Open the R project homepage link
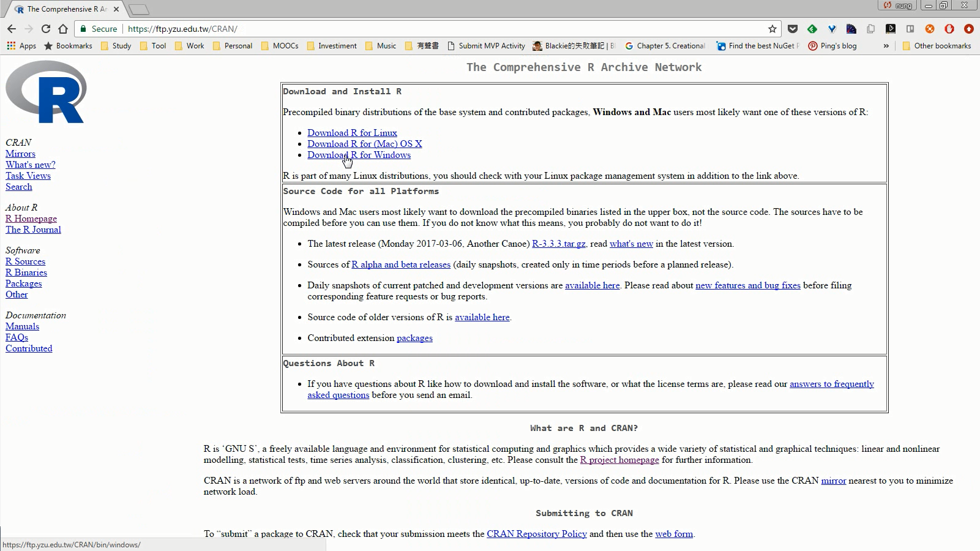The image size is (980, 551). 619,460
